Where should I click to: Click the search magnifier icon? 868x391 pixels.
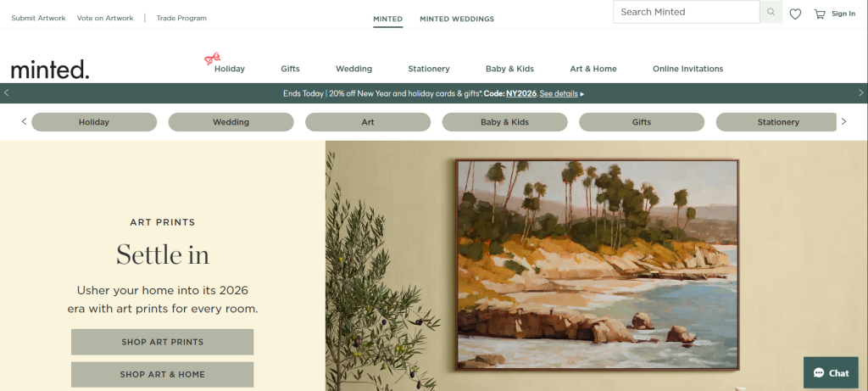[771, 12]
